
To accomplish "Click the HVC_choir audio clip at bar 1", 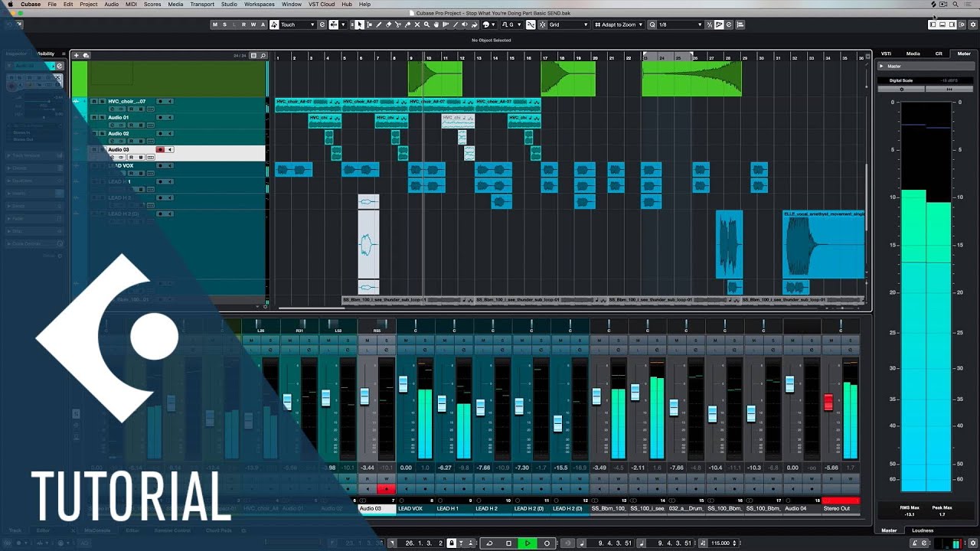I will pyautogui.click(x=308, y=105).
